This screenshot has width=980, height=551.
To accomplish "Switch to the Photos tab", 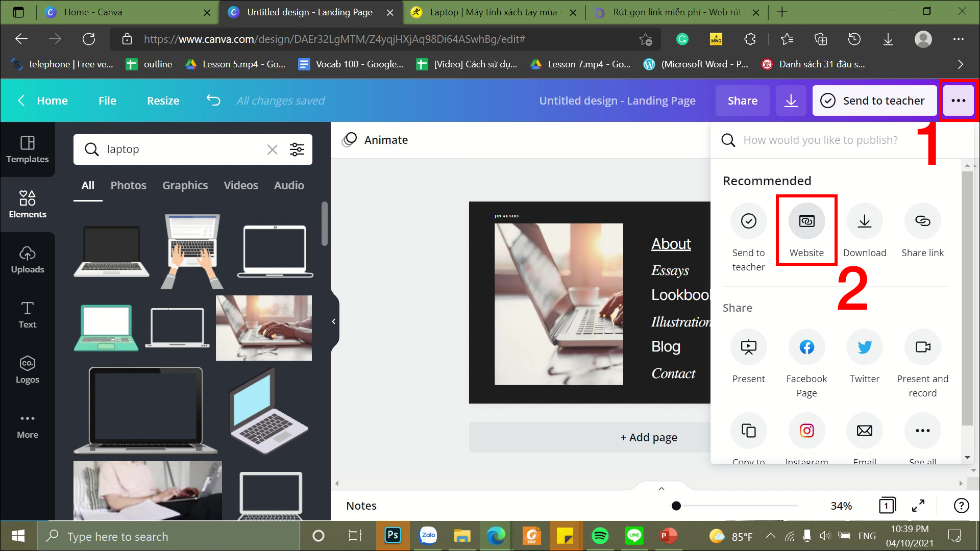I will [x=128, y=185].
